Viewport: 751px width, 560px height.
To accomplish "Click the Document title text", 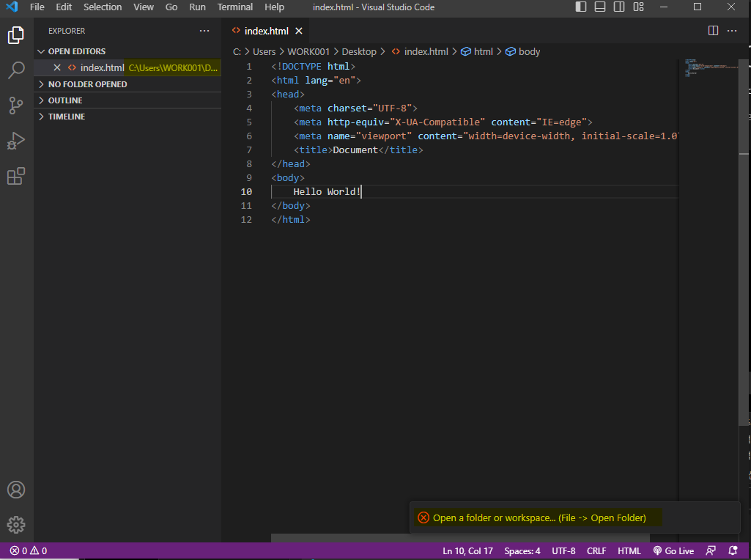I will point(355,150).
